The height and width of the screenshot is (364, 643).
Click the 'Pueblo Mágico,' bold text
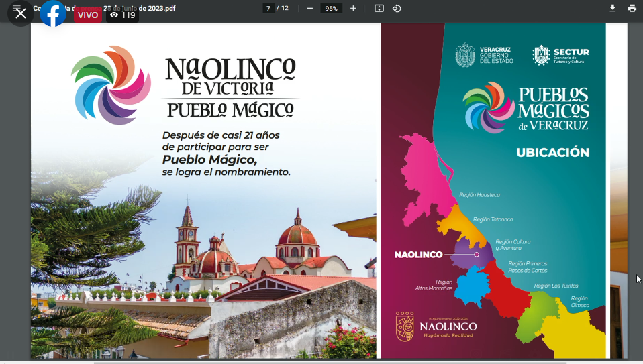tap(209, 160)
